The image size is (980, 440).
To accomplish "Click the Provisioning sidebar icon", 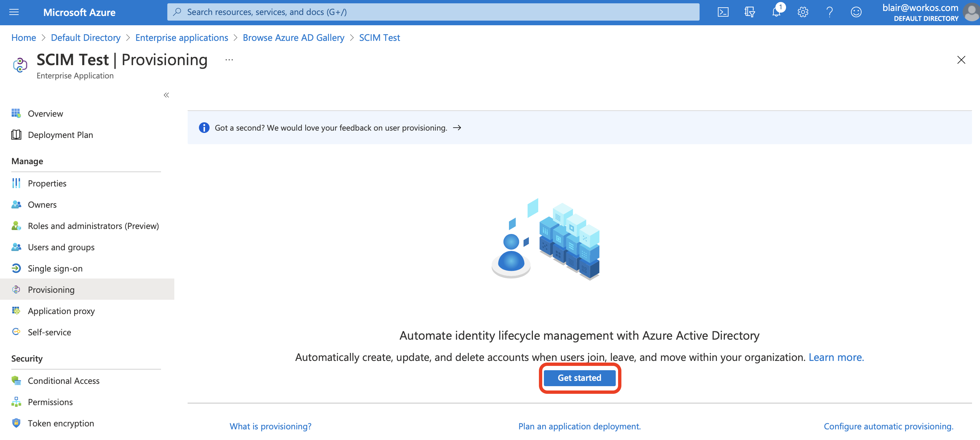I will tap(16, 289).
